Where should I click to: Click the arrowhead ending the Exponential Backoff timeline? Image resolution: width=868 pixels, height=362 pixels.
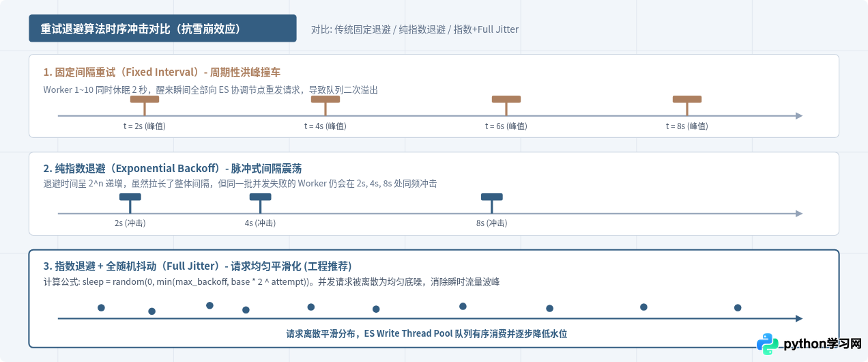pyautogui.click(x=799, y=214)
